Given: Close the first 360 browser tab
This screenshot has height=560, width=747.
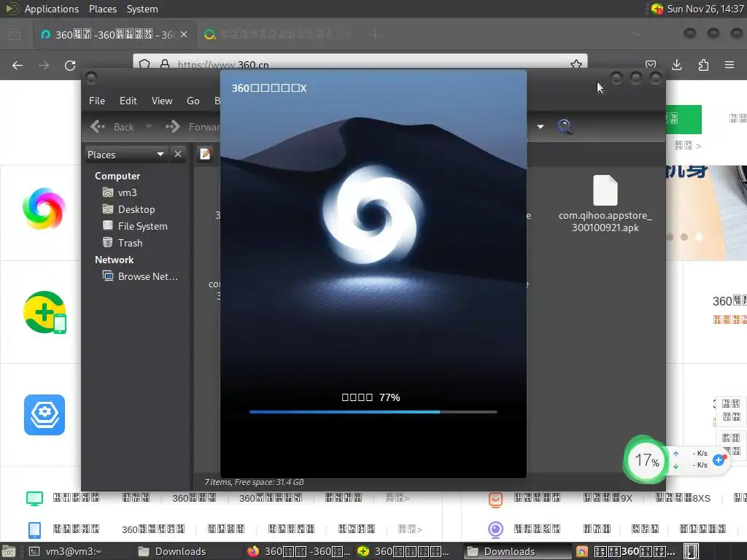Looking at the screenshot, I should [x=184, y=34].
